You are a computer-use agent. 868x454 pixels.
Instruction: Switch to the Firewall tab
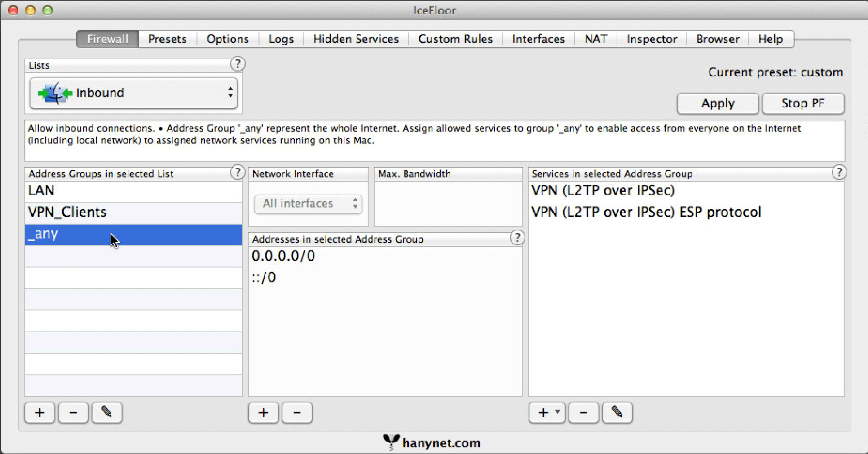click(x=108, y=39)
